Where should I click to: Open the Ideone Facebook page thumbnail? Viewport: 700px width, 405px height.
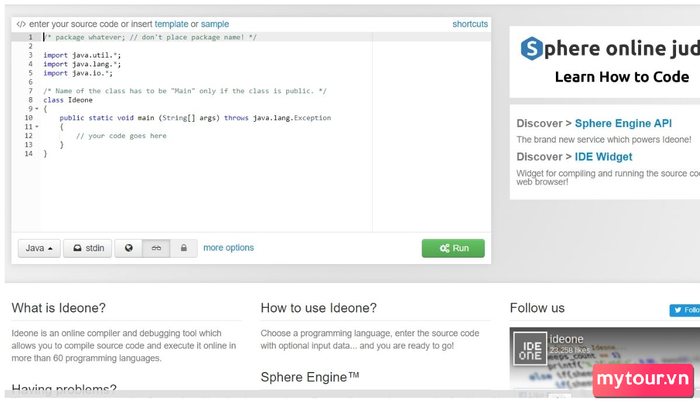coord(530,349)
